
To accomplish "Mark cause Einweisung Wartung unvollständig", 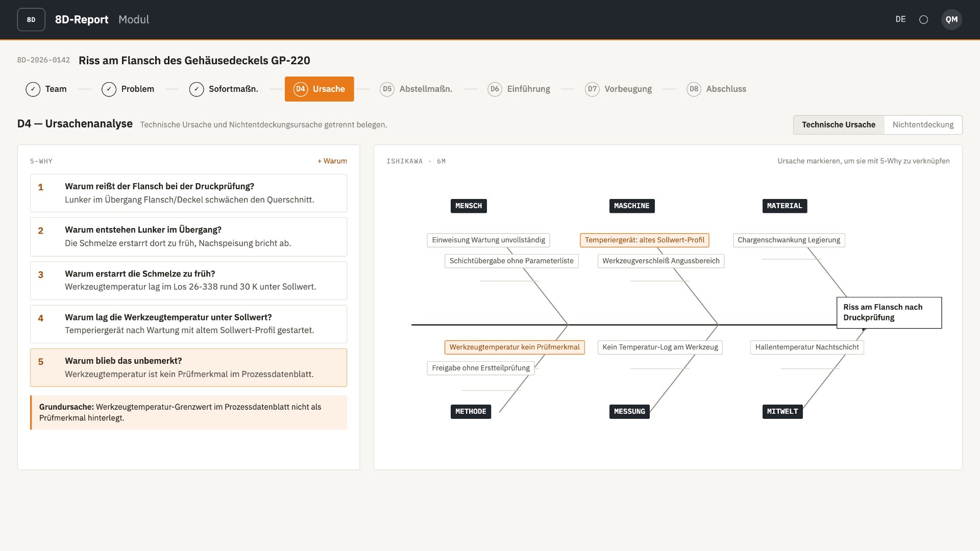I will click(x=488, y=240).
